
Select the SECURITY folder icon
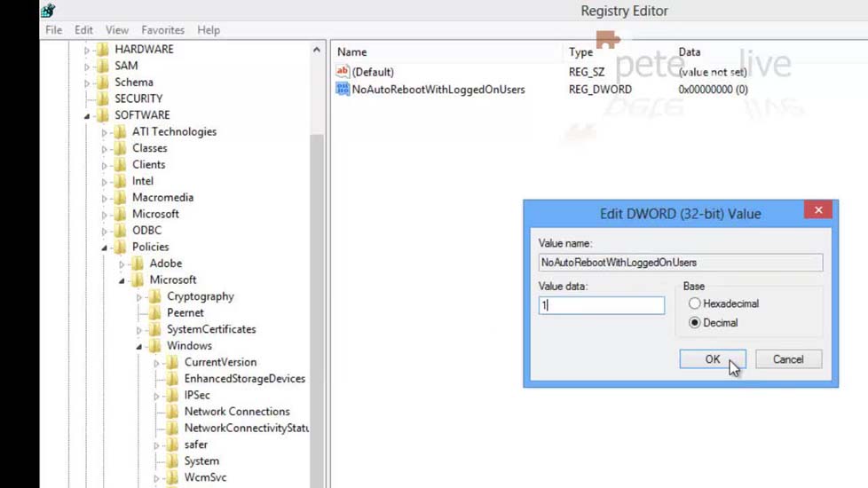[x=103, y=98]
